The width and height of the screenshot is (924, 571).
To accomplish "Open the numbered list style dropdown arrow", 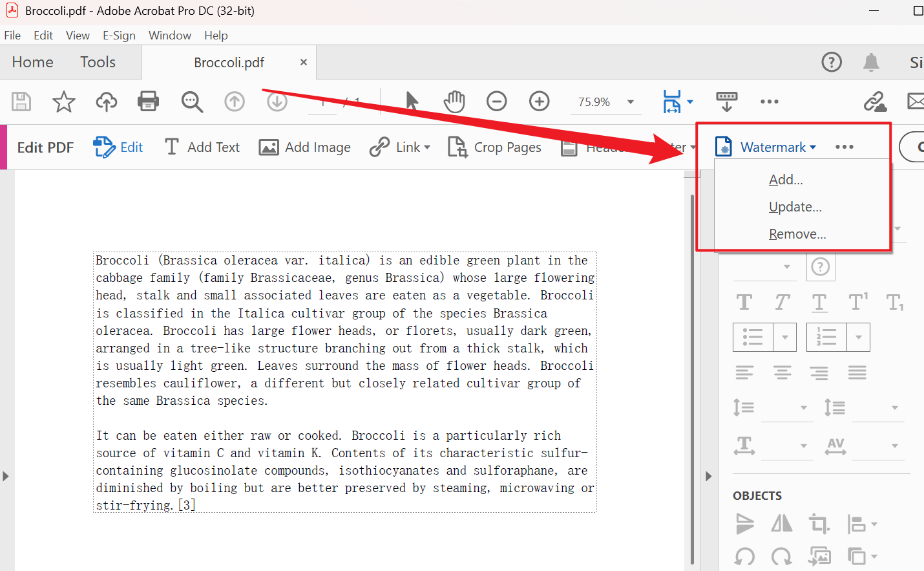I will click(x=859, y=337).
